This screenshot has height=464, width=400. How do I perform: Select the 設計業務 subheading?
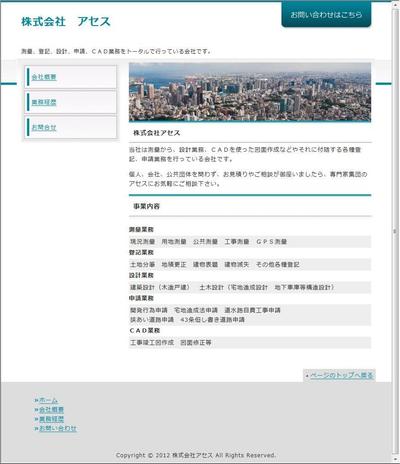141,275
